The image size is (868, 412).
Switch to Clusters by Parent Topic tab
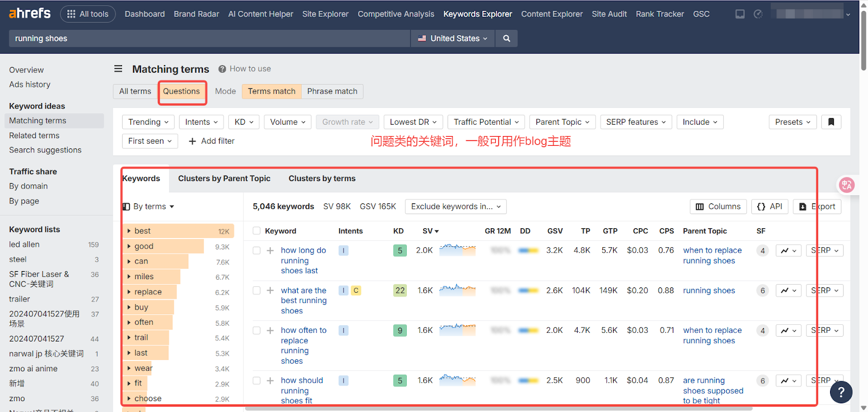tap(224, 178)
